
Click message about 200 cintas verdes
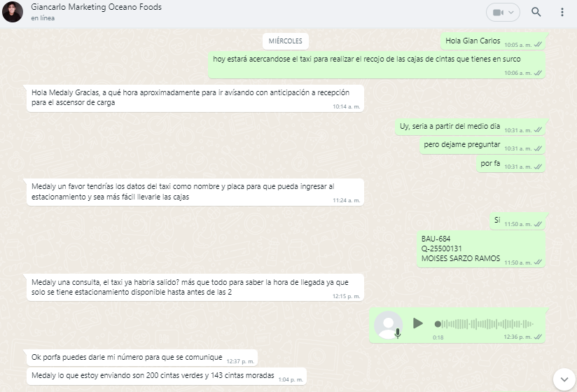pos(153,376)
